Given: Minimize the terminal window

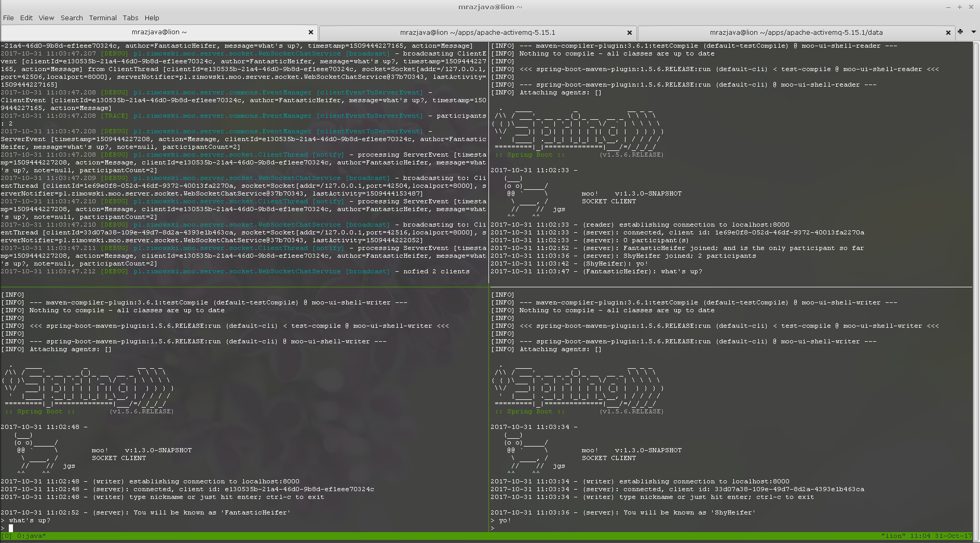Looking at the screenshot, I should [948, 7].
